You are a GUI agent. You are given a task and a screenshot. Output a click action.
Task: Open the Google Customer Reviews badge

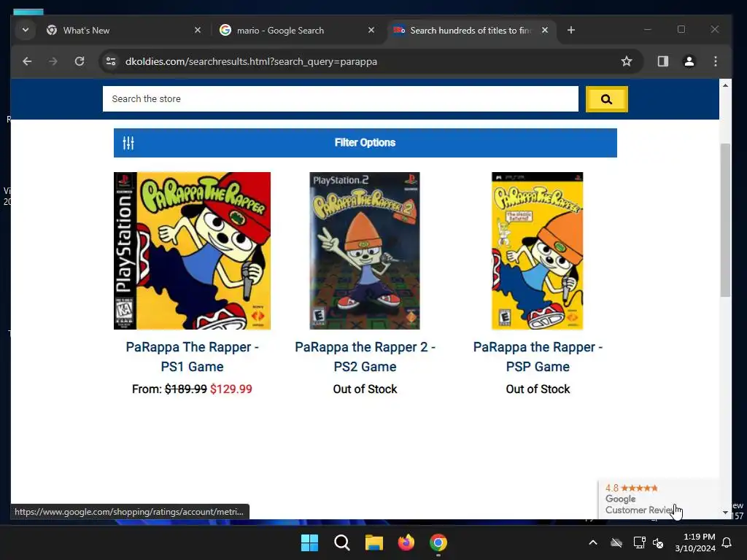659,499
